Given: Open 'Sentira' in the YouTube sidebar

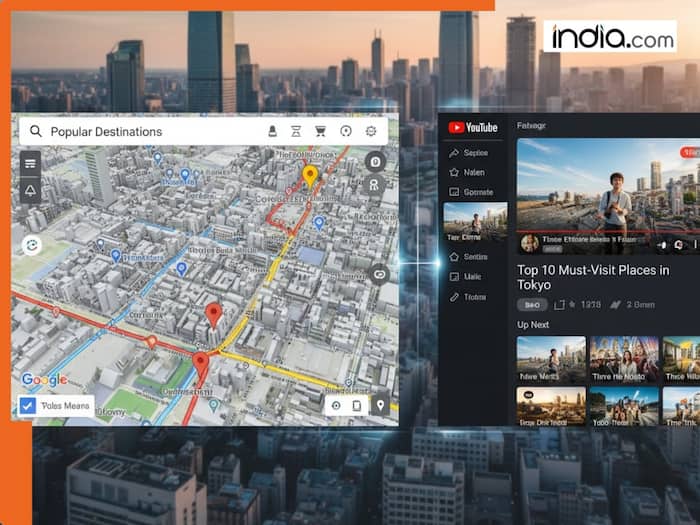Looking at the screenshot, I should (474, 257).
